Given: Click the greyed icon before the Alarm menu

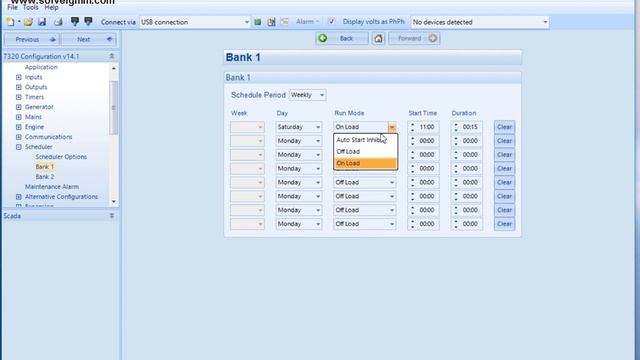Looking at the screenshot, I should pyautogui.click(x=284, y=22).
